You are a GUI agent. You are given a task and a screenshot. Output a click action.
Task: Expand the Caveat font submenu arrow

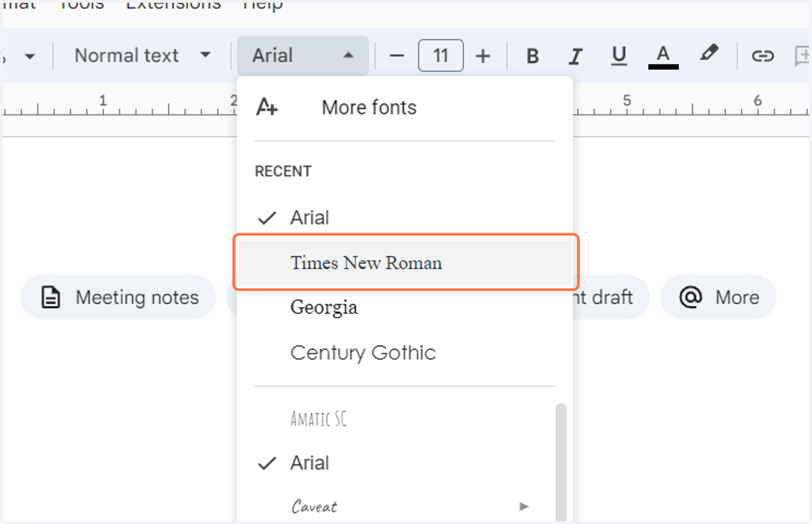coord(523,506)
